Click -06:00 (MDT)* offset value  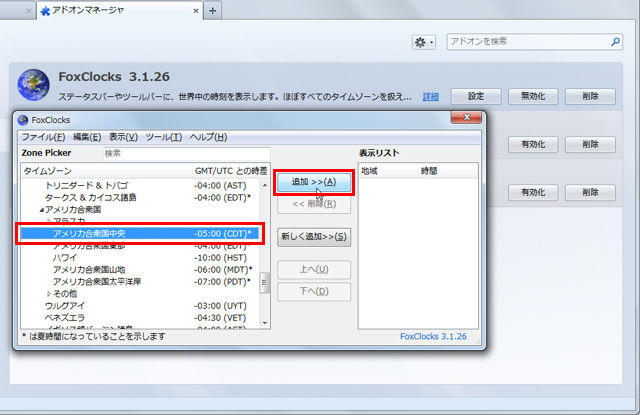pyautogui.click(x=223, y=270)
